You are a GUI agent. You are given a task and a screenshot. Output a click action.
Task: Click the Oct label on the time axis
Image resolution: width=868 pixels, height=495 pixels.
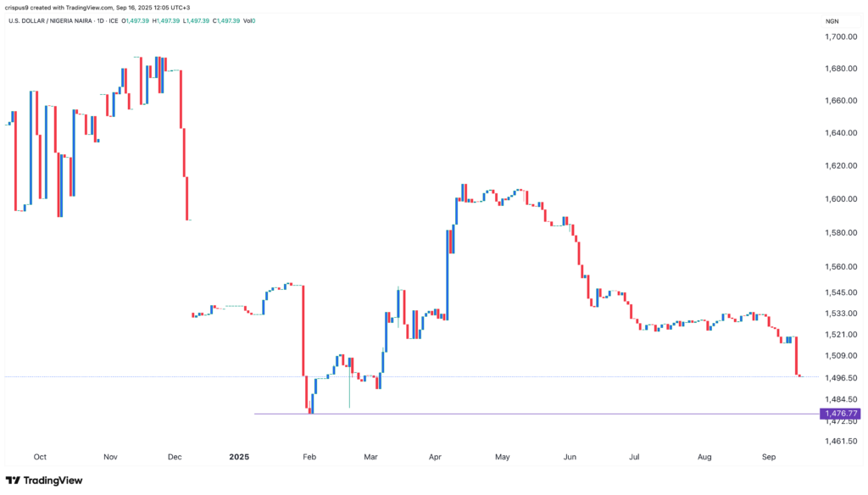[40, 457]
